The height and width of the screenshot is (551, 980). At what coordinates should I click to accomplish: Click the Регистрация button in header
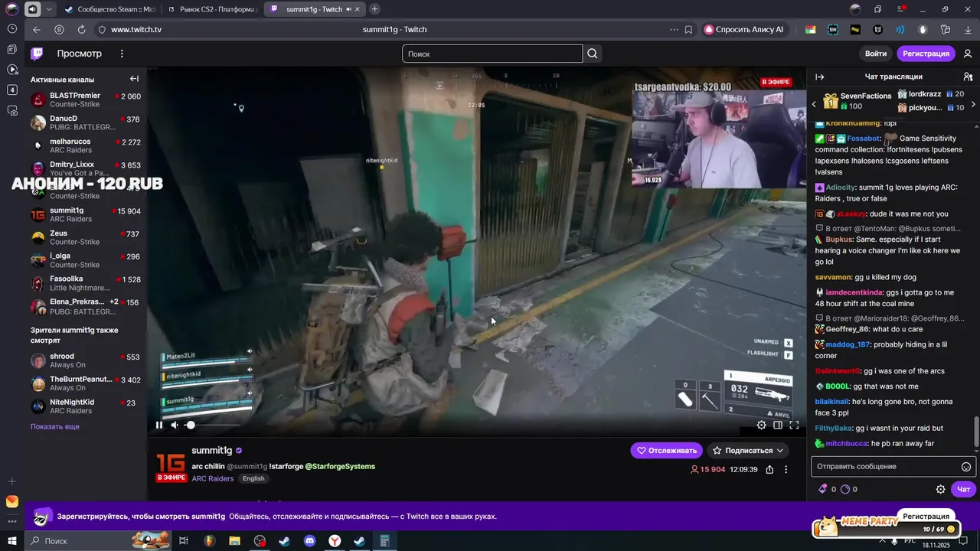click(x=926, y=54)
